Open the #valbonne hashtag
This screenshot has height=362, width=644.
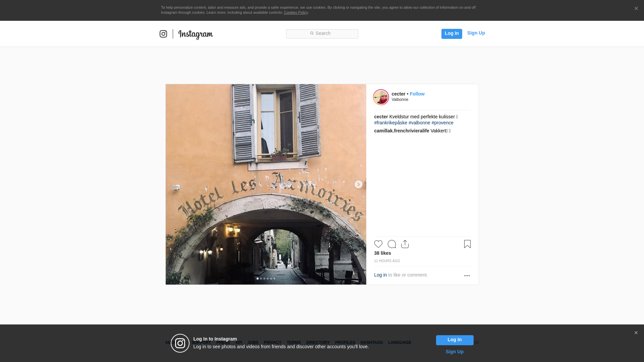pyautogui.click(x=419, y=123)
